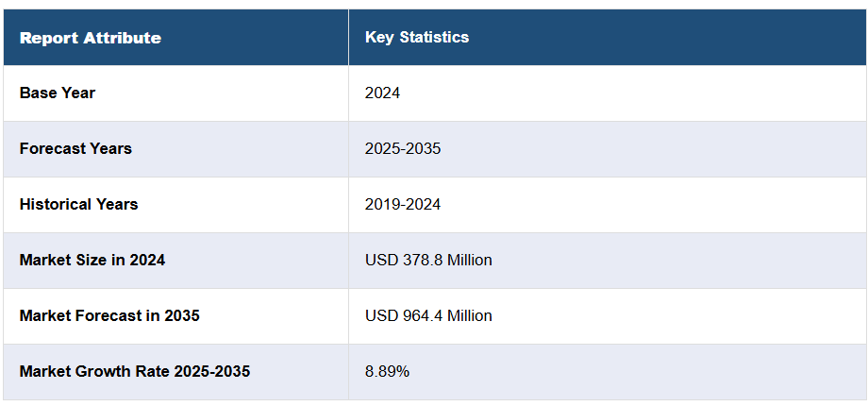The width and height of the screenshot is (868, 406).
Task: Click the USD 964.4 Million value
Action: point(428,315)
